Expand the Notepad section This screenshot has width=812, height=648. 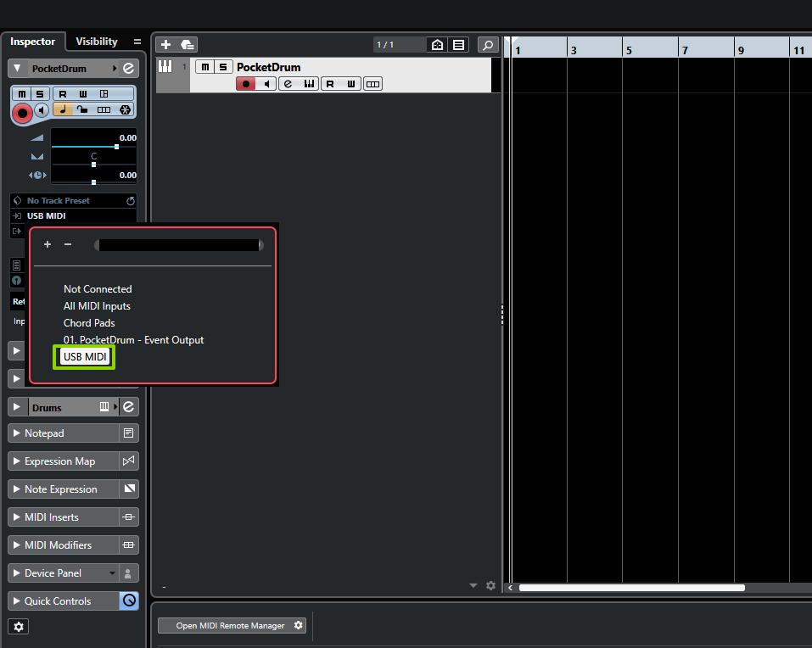coord(17,433)
